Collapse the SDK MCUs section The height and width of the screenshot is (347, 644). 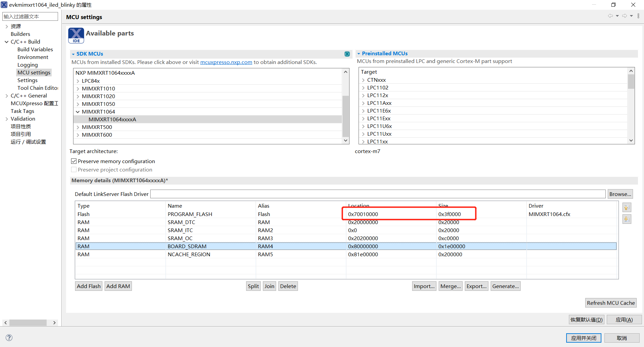click(73, 54)
